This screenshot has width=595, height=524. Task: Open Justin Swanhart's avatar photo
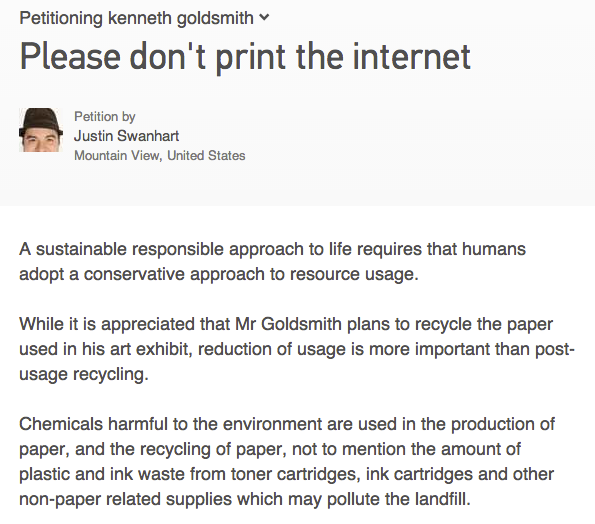tap(41, 130)
